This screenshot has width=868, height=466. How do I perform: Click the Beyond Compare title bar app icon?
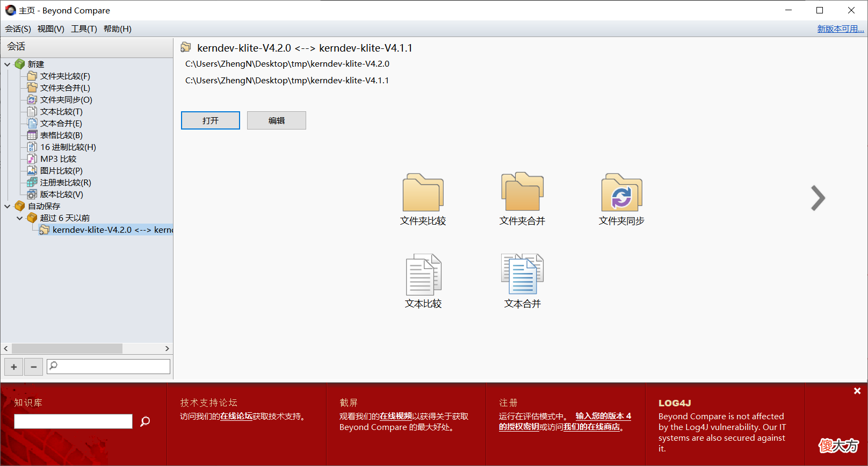10,10
